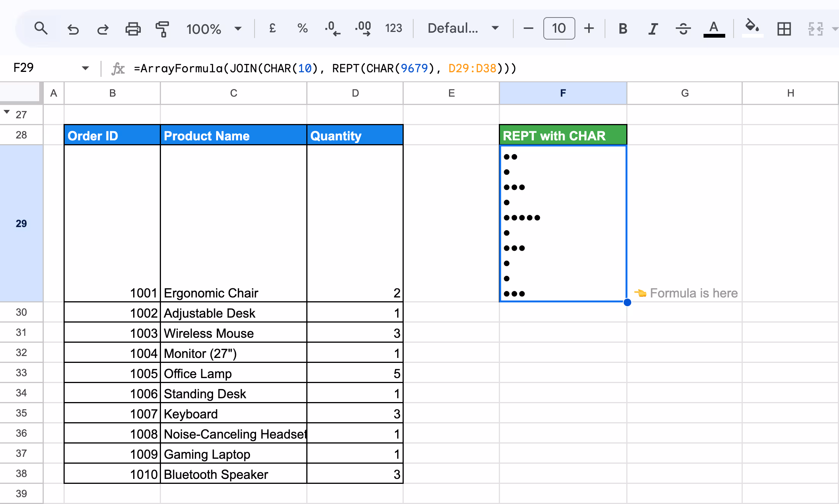The image size is (839, 504).
Task: Open the 123 number formats menu
Action: (x=393, y=29)
